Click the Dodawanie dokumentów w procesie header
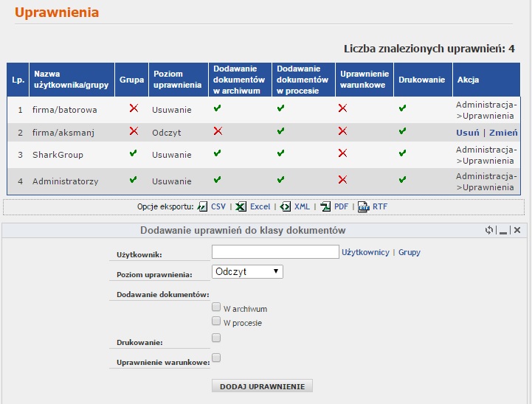 click(304, 80)
